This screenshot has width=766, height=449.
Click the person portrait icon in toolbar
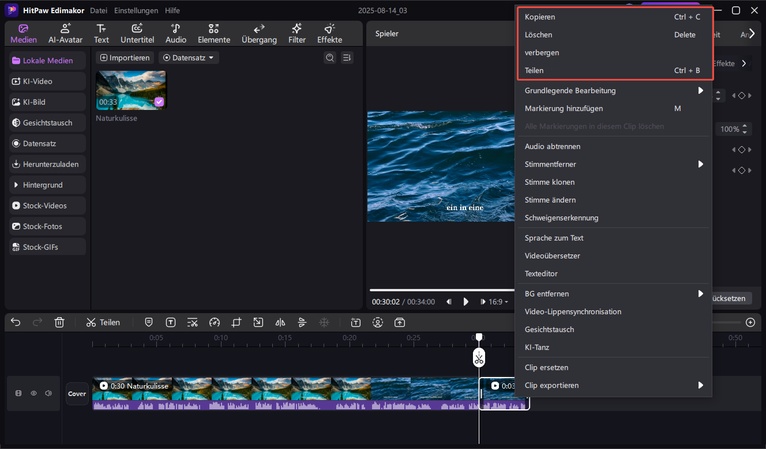click(378, 322)
